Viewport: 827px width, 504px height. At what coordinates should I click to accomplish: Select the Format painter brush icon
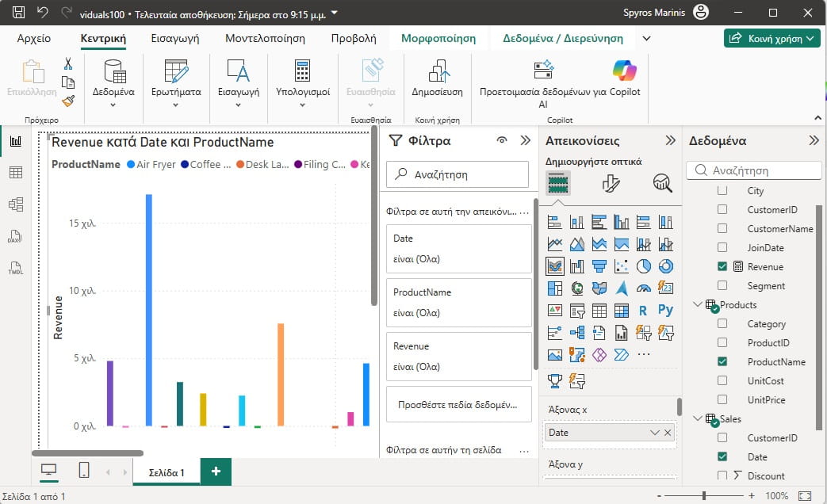68,100
